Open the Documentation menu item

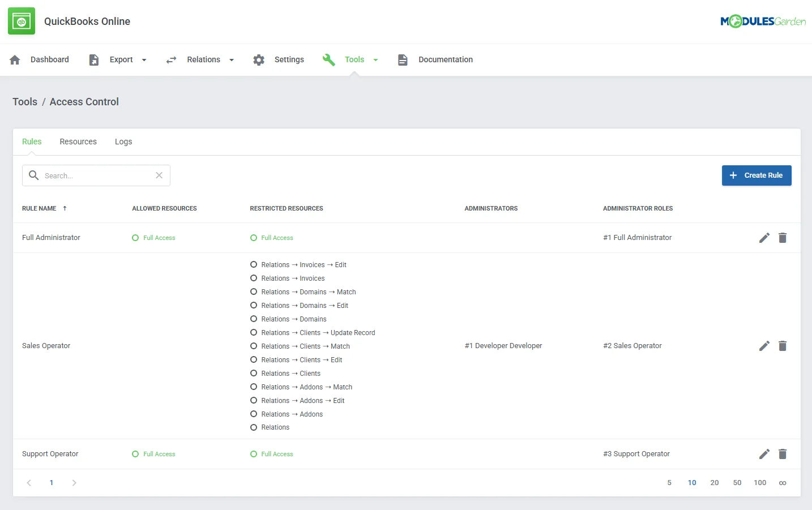(446, 59)
